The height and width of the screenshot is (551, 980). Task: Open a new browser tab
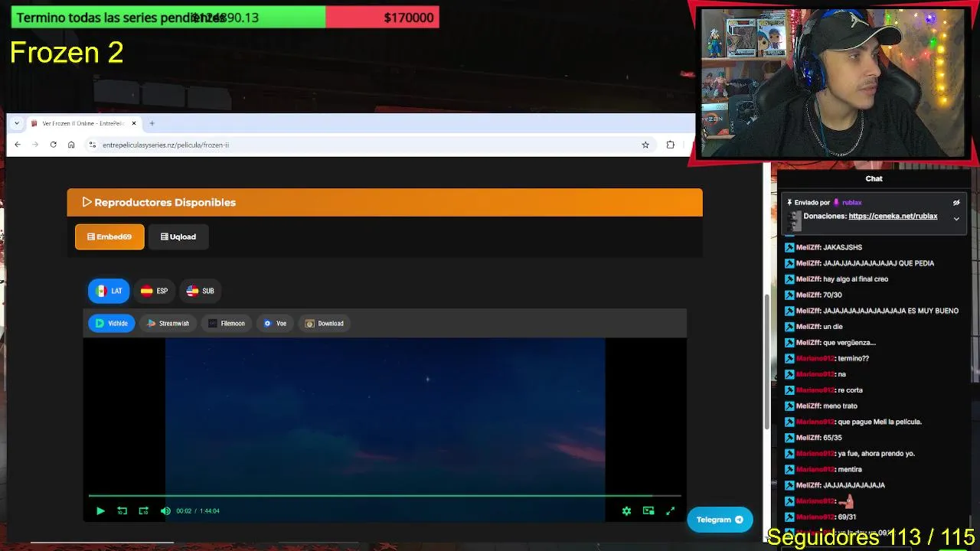click(152, 123)
